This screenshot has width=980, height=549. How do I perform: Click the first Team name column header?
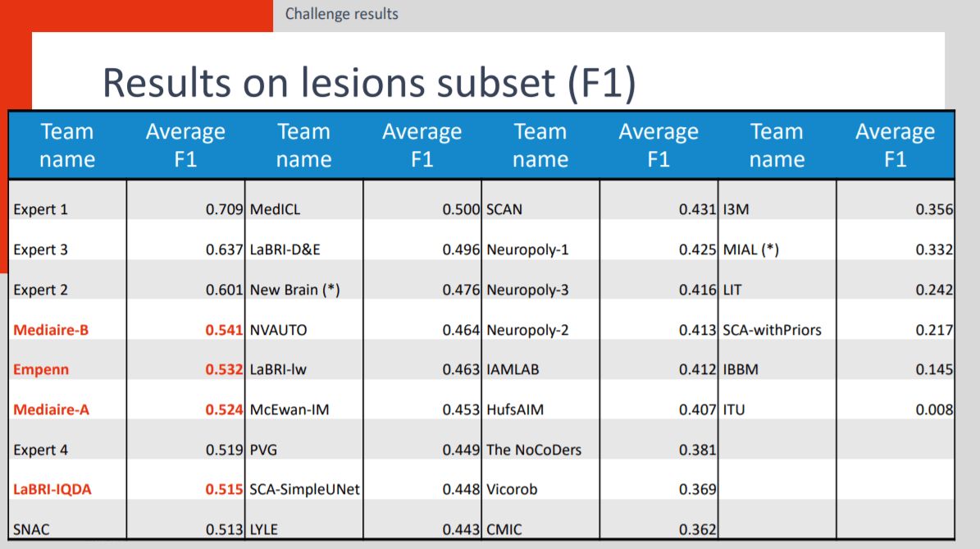(x=67, y=145)
